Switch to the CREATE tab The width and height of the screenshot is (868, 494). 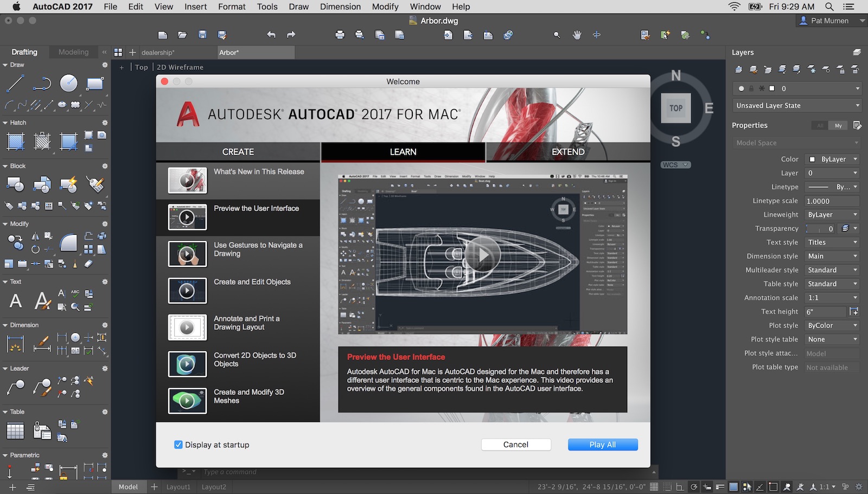point(238,152)
